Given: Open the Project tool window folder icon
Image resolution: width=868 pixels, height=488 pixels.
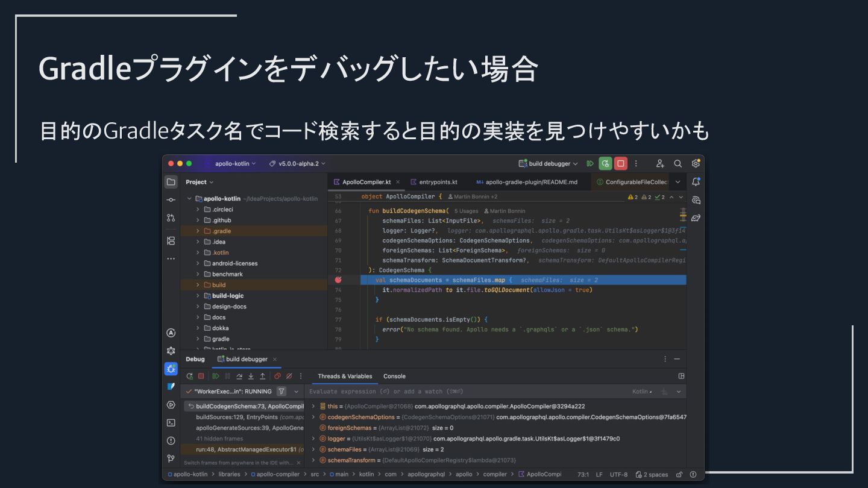Looking at the screenshot, I should pos(171,182).
